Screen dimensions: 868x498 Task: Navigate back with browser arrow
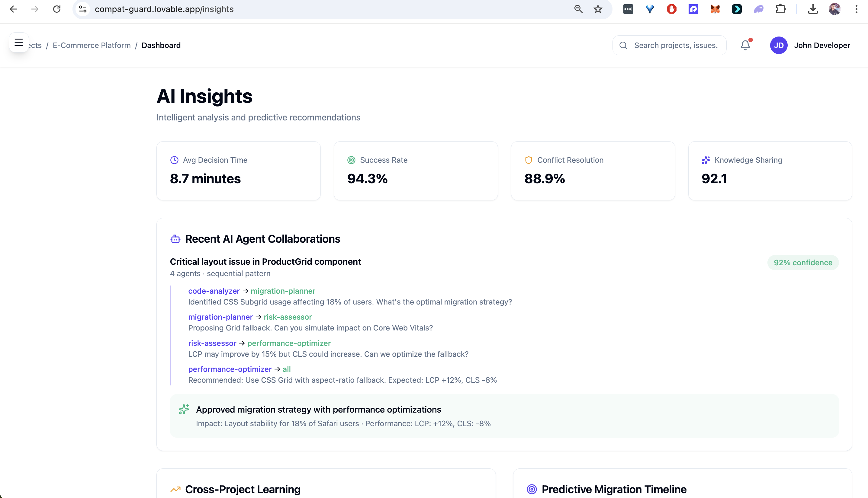tap(13, 9)
